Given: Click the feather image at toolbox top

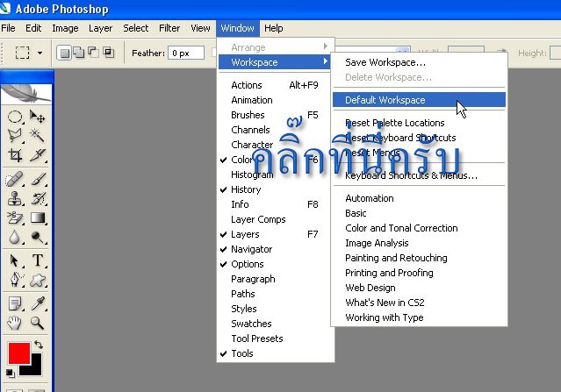Looking at the screenshot, I should click(26, 94).
